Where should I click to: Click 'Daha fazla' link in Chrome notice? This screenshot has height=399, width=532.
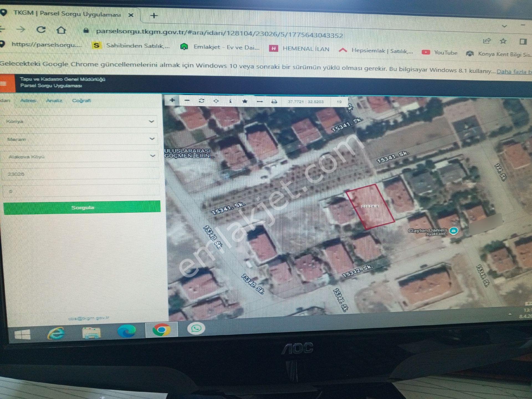[x=514, y=72]
